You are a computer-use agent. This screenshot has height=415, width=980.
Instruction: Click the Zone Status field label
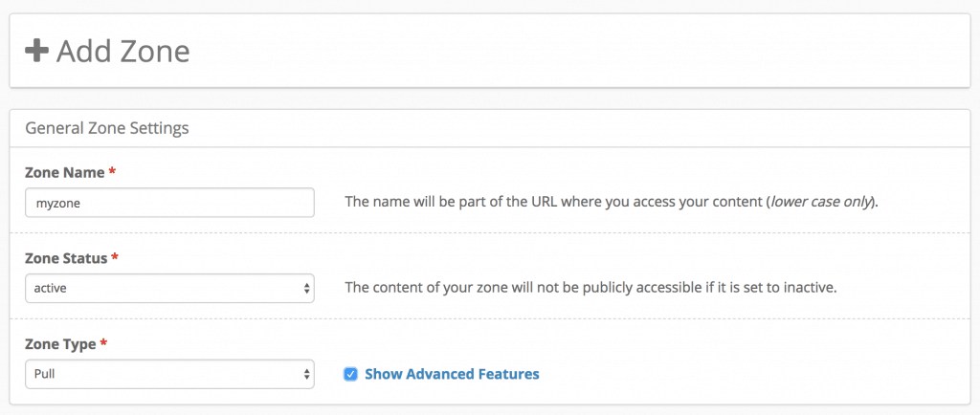coord(66,257)
